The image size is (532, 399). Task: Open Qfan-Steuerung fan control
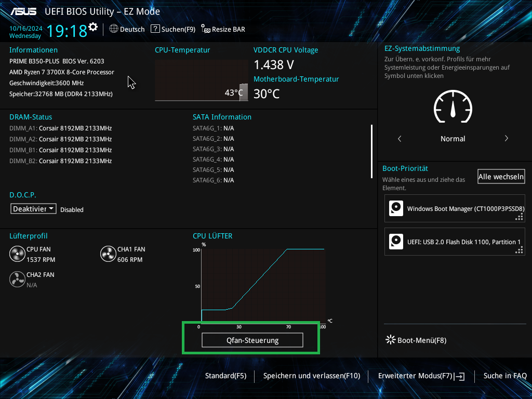tap(252, 340)
